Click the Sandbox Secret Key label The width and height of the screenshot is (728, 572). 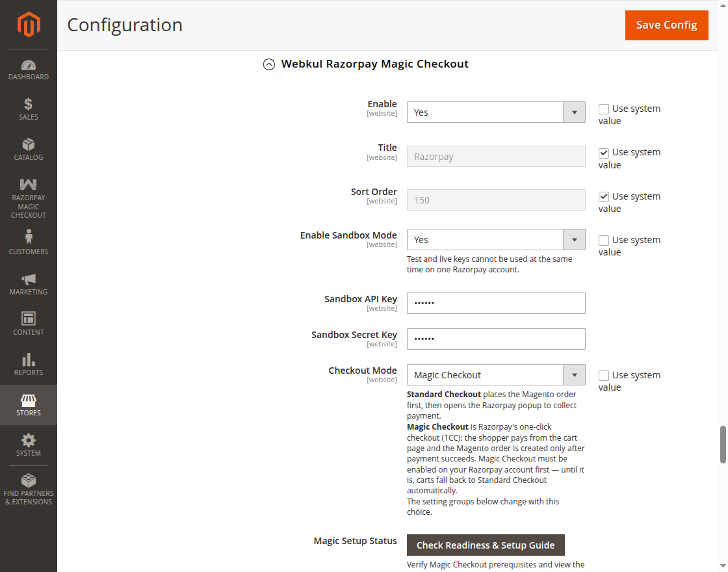tap(354, 335)
